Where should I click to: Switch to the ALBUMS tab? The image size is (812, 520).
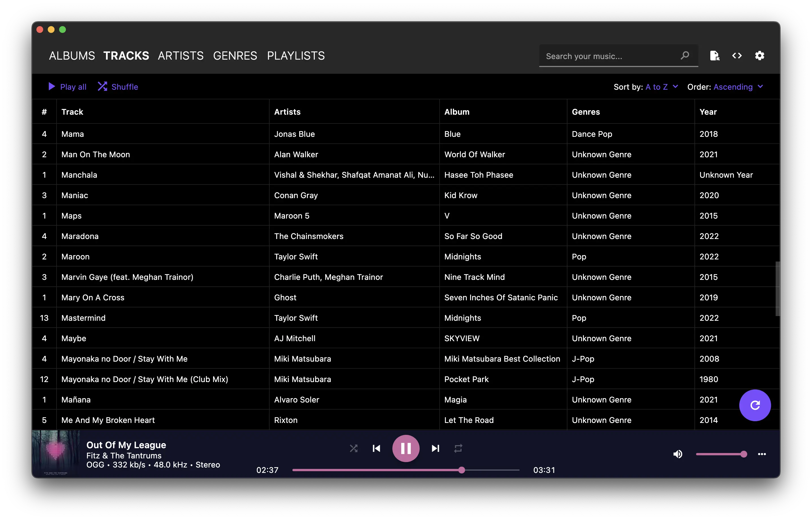72,56
